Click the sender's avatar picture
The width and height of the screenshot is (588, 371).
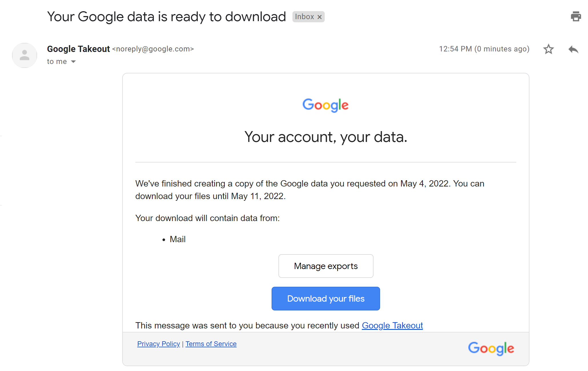pos(25,55)
